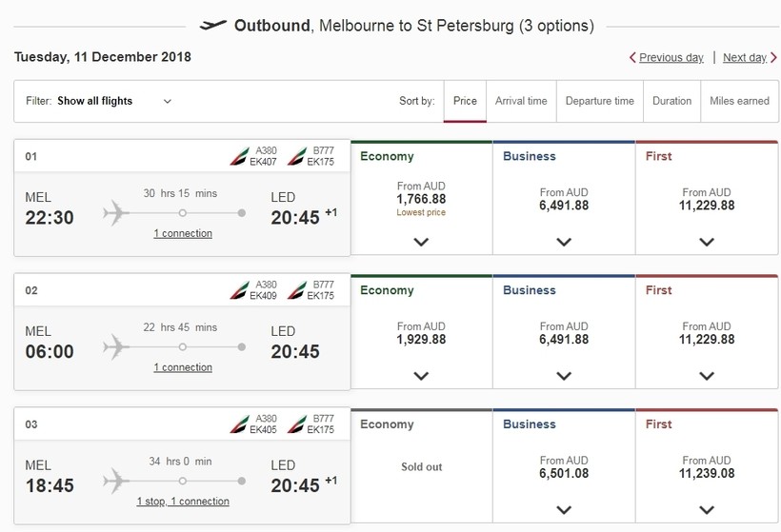Sort the flights by Duration

point(671,101)
